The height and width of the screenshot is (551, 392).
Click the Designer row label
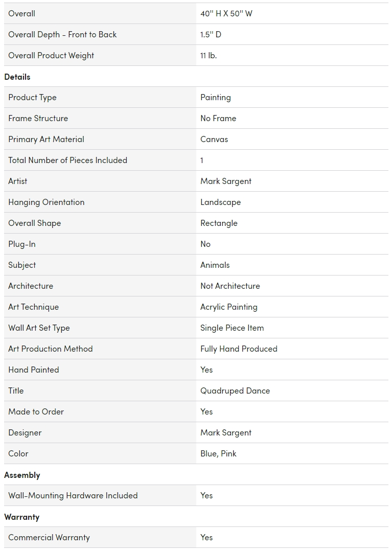25,432
